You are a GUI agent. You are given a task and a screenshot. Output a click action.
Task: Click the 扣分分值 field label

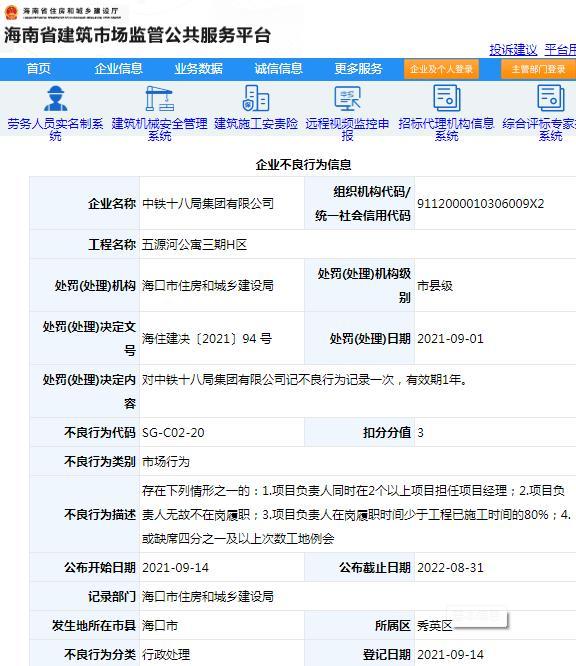[x=387, y=432]
